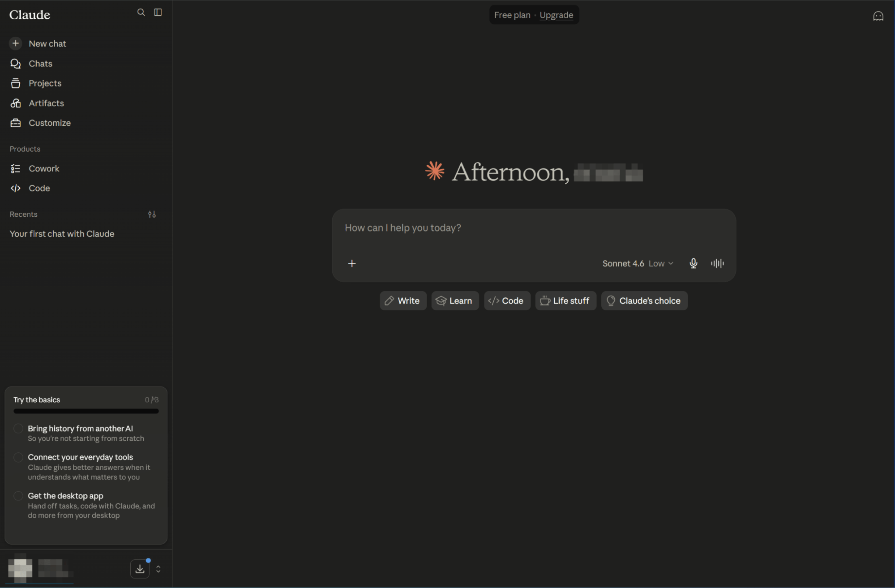
Task: Open the Recents filter settings icon
Action: (152, 215)
